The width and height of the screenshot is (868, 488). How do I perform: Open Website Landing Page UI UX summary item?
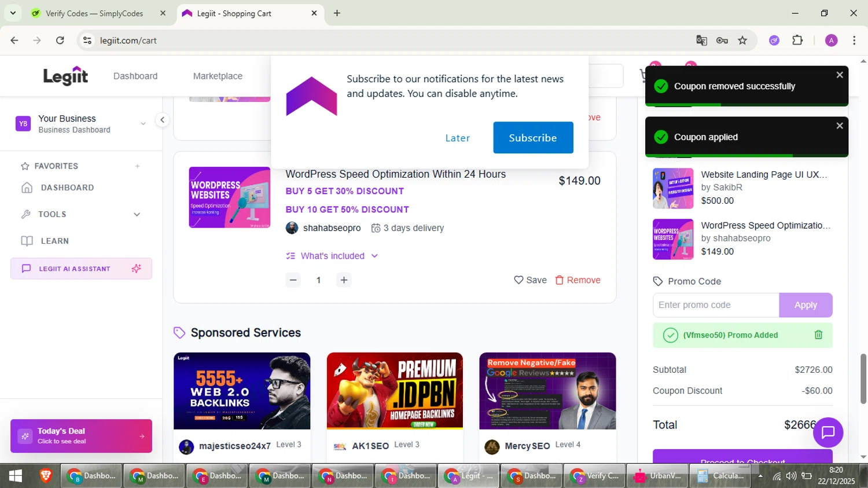[743, 188]
